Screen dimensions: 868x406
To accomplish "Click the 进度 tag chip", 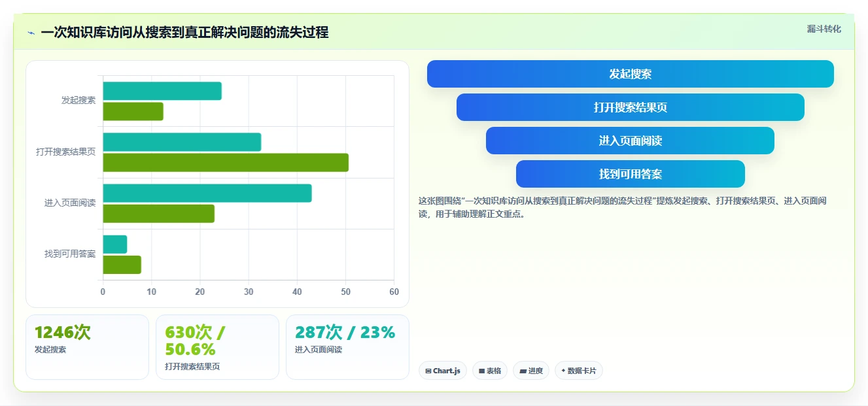I will pos(531,371).
